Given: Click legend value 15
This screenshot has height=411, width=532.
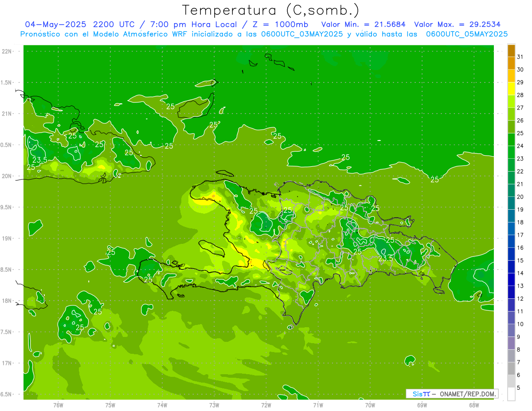Looking at the screenshot, I should [x=520, y=260].
